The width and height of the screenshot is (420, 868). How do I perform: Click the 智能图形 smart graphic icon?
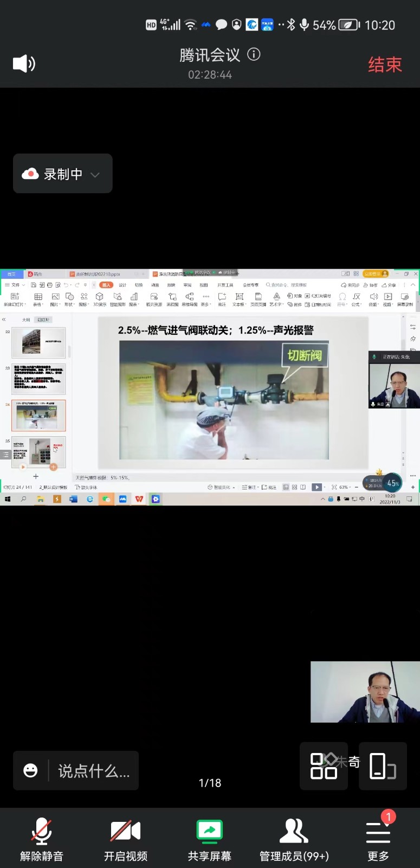(118, 299)
